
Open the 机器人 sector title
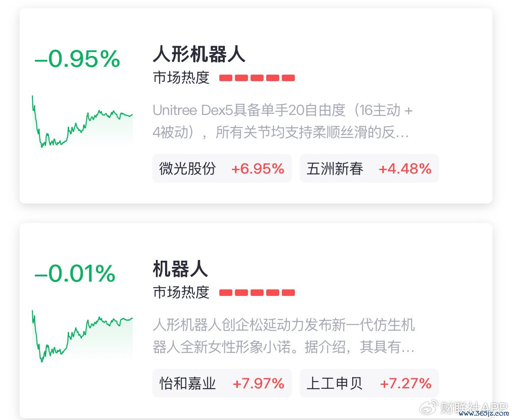click(180, 269)
